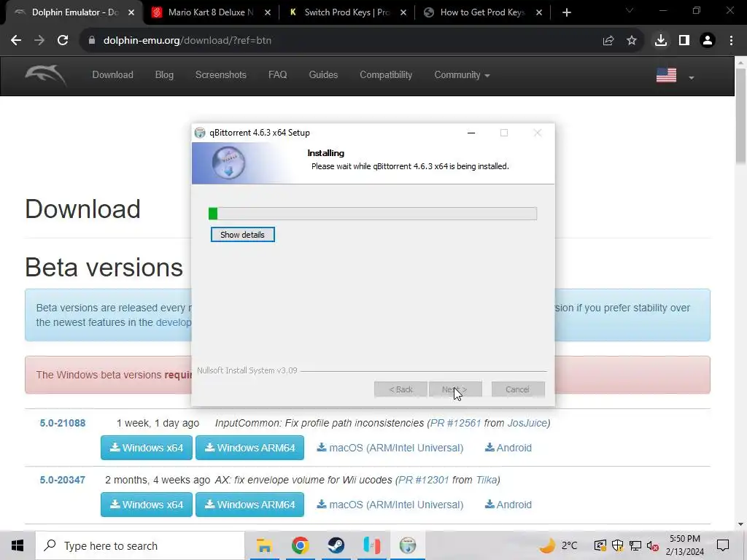Open the tab search chevron
This screenshot has height=560, width=747.
[630, 11]
